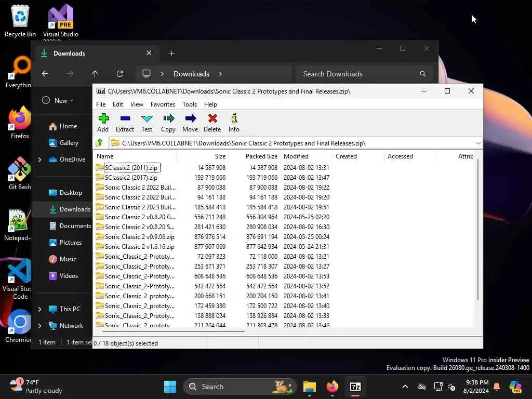Expand Network in Explorer sidebar
The image size is (532, 399).
(39, 326)
